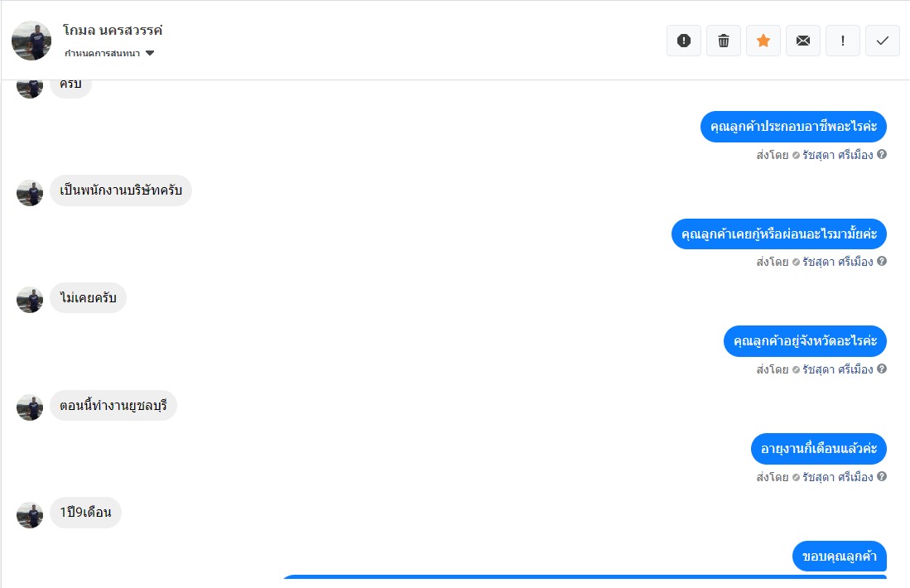The height and width of the screenshot is (588, 910).
Task: Click avatar beside 1ปี9เดือน message
Action: 30,514
